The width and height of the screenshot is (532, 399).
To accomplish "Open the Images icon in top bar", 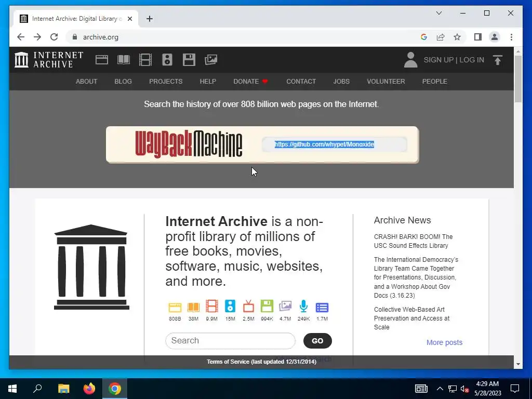I will (x=211, y=60).
